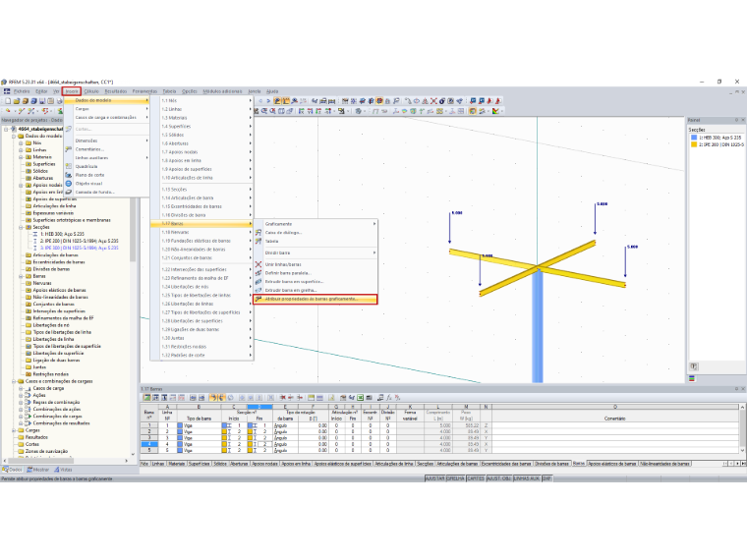747x560 pixels.
Task: Click Extrudir barra em superfície... entry
Action: (x=316, y=282)
